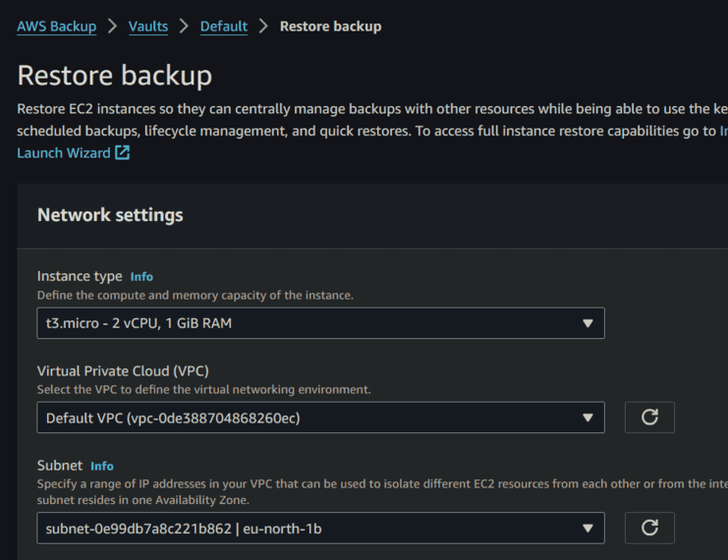Go to AWS Backup in the breadcrumb
This screenshot has height=560, width=728.
[x=56, y=27]
